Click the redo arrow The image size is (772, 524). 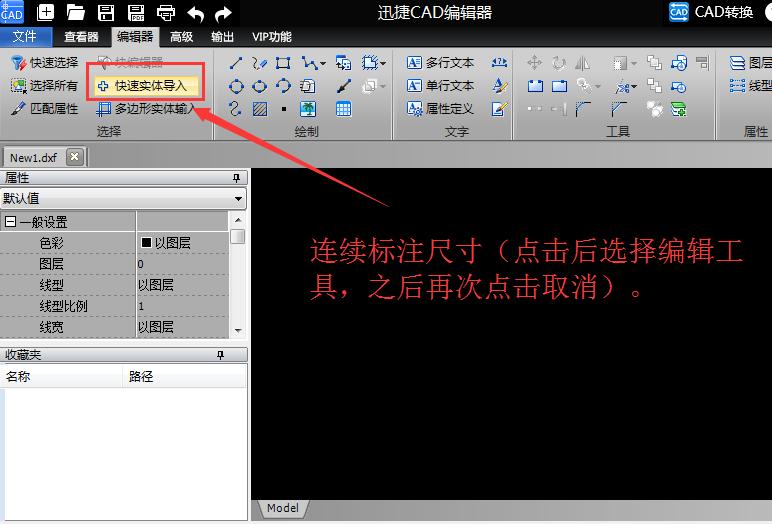223,14
